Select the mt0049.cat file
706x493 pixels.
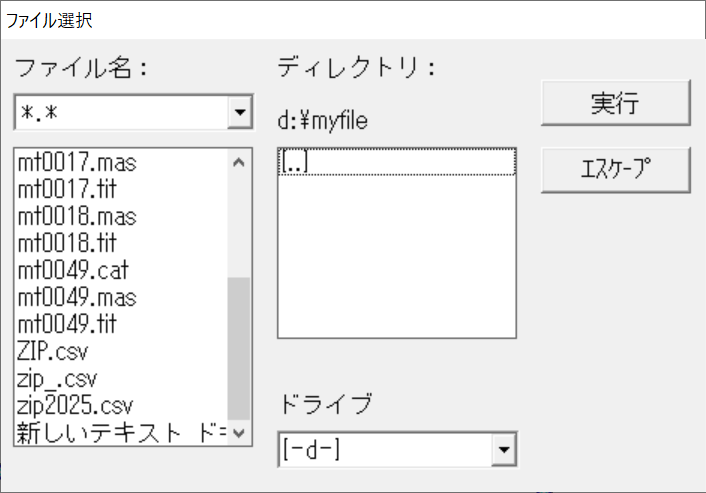pyautogui.click(x=73, y=270)
